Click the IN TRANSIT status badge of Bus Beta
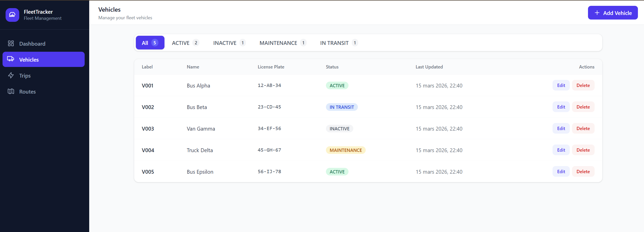Image resolution: width=644 pixels, height=232 pixels. coord(342,107)
